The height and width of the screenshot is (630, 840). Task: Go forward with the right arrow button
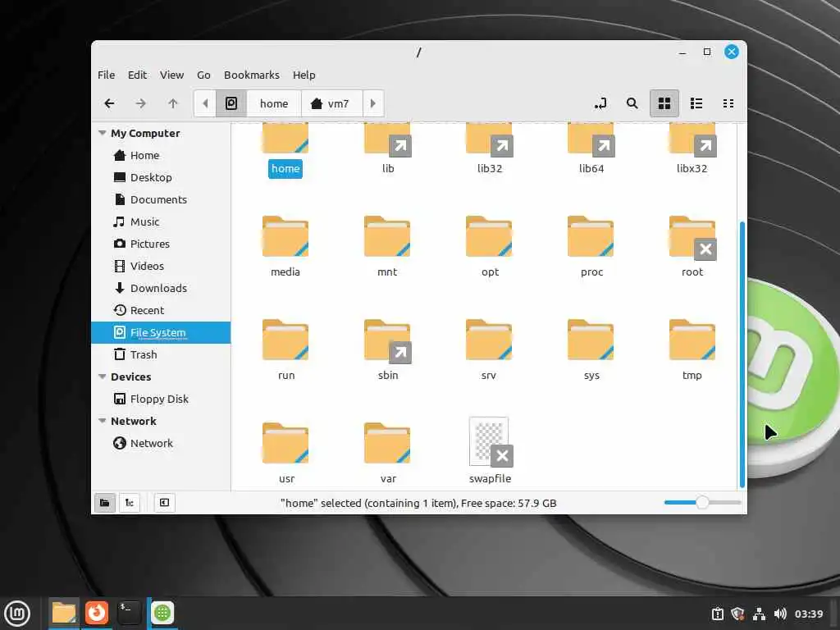pos(141,103)
